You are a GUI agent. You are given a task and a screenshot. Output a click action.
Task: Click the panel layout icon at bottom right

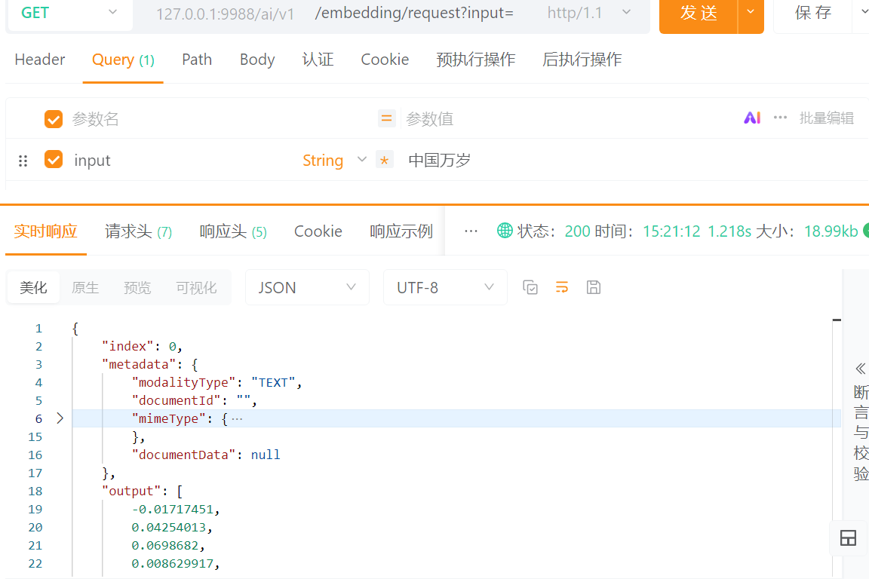tap(848, 538)
